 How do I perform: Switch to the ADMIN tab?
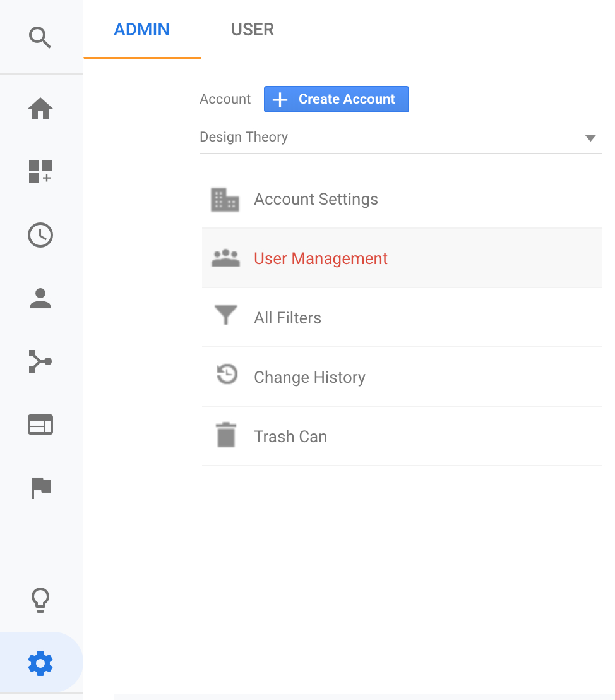tap(142, 30)
